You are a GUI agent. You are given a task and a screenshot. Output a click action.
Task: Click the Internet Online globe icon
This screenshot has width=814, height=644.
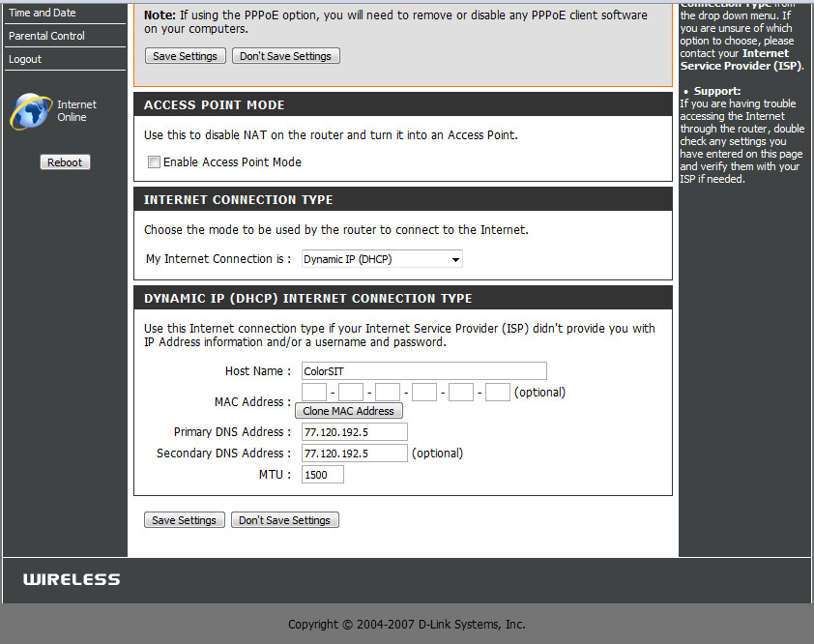30,111
